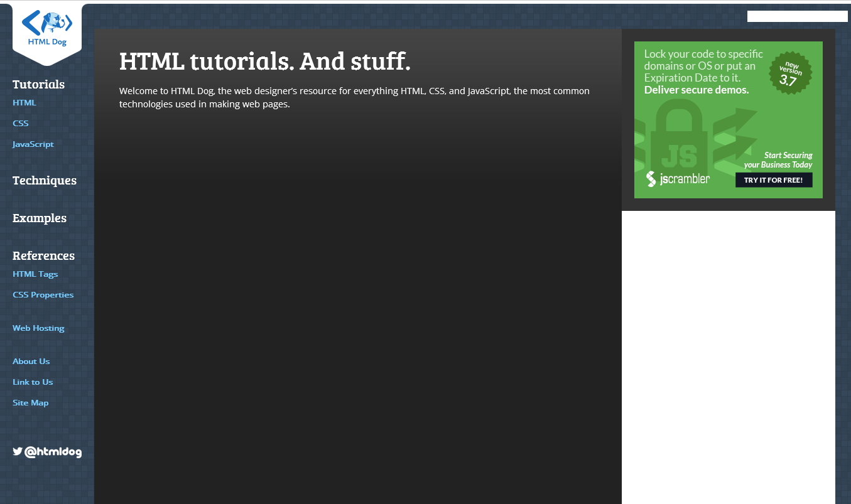The width and height of the screenshot is (851, 504).
Task: Open the Link to Us page
Action: click(x=33, y=382)
